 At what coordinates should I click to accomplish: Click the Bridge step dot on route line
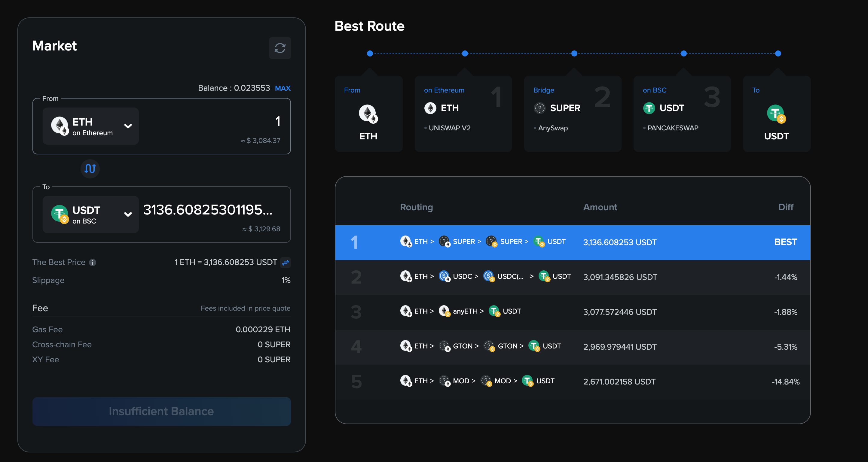pos(574,53)
